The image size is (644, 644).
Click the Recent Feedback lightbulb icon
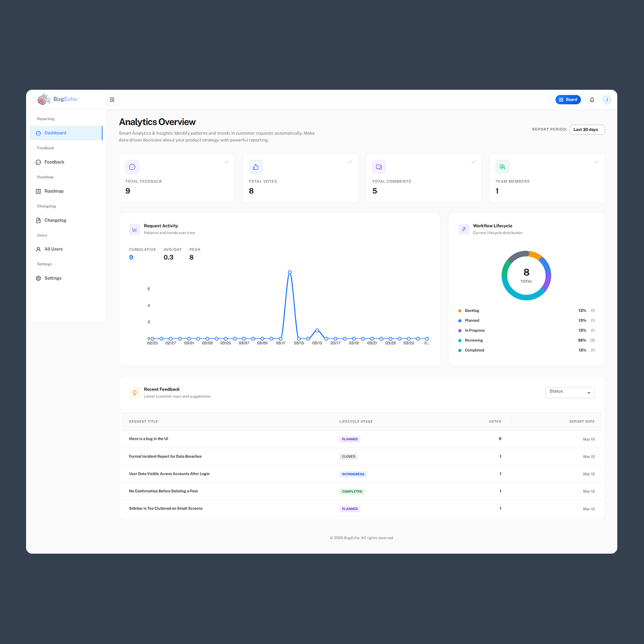point(134,392)
